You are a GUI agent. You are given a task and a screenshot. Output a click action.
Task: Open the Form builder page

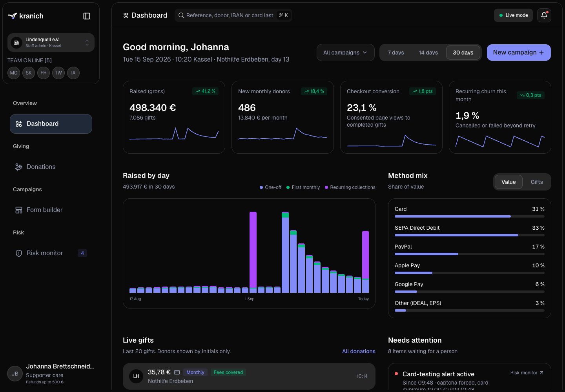[51, 210]
